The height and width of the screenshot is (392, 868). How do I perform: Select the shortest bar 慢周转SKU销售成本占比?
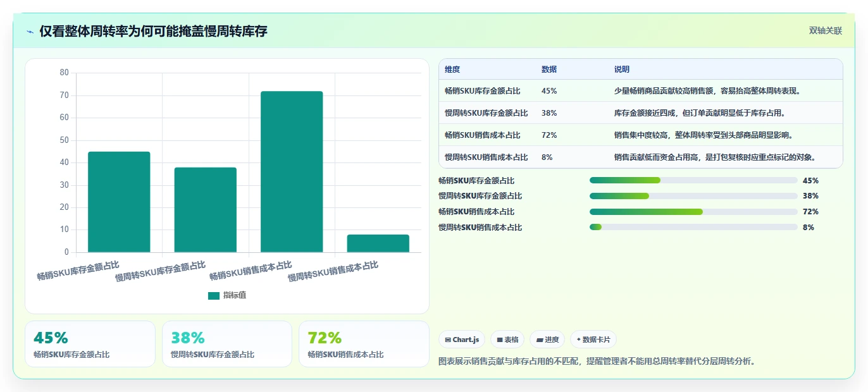378,243
